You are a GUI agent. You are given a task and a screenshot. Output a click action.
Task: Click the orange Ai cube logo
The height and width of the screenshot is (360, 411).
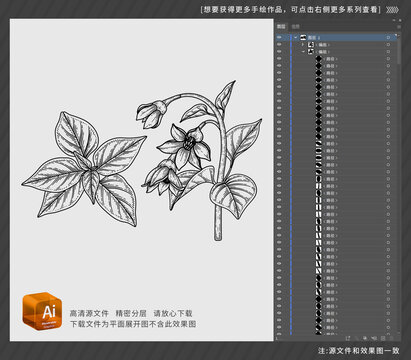pos(42,311)
